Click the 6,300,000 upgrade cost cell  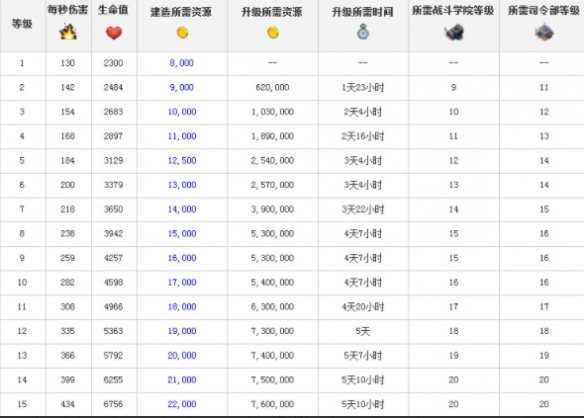272,307
